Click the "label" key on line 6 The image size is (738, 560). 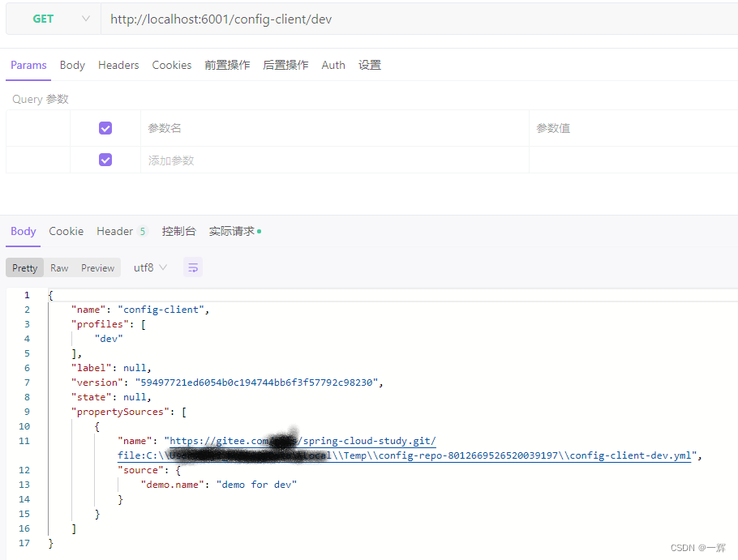(92, 368)
